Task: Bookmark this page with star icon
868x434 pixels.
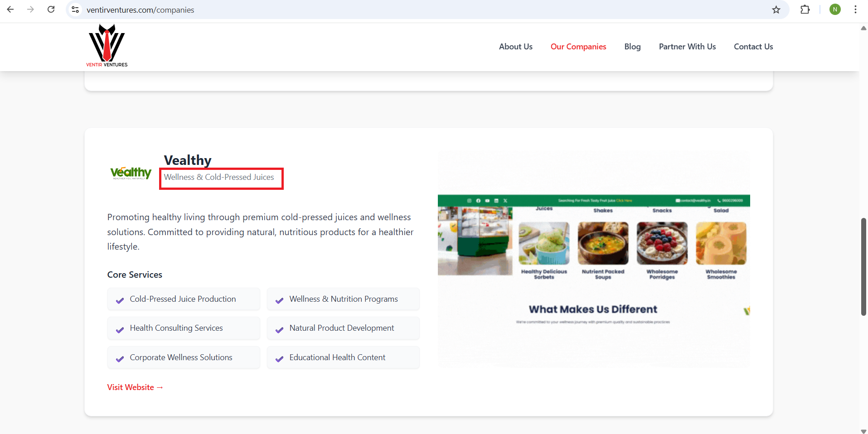Action: (776, 10)
